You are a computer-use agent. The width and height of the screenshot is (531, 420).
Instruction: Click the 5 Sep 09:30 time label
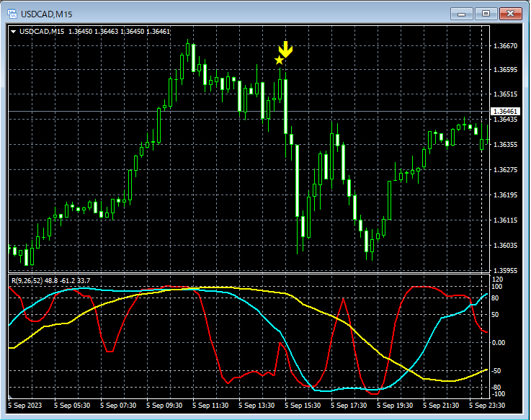point(164,406)
